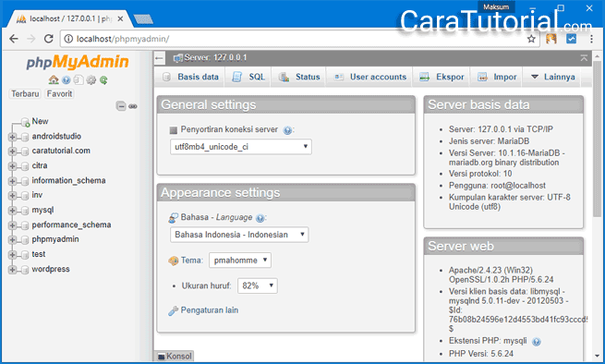Expand the information_schema database node
The image size is (605, 364).
click(12, 181)
